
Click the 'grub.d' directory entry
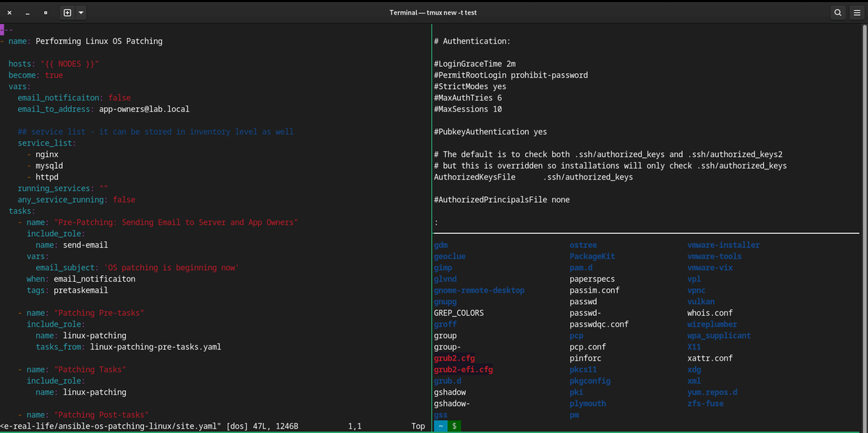[x=448, y=381]
